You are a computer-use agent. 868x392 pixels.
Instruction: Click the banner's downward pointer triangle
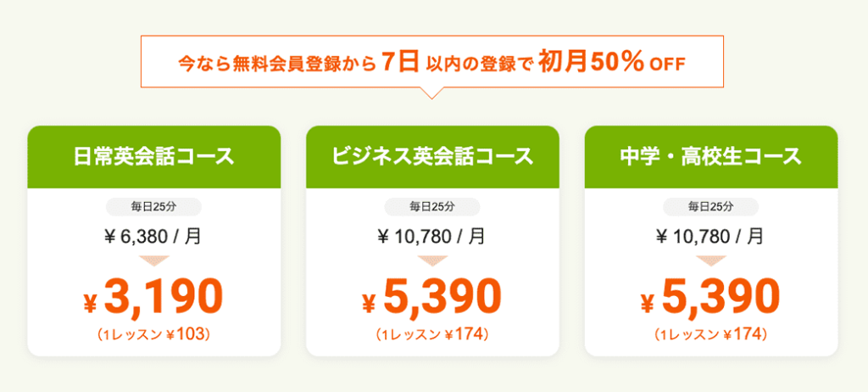432,93
